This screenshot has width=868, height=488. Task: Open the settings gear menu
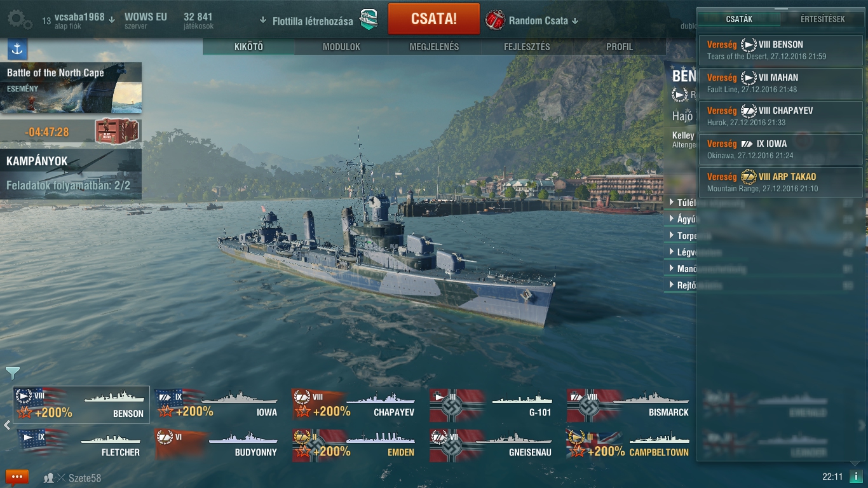pos(19,20)
